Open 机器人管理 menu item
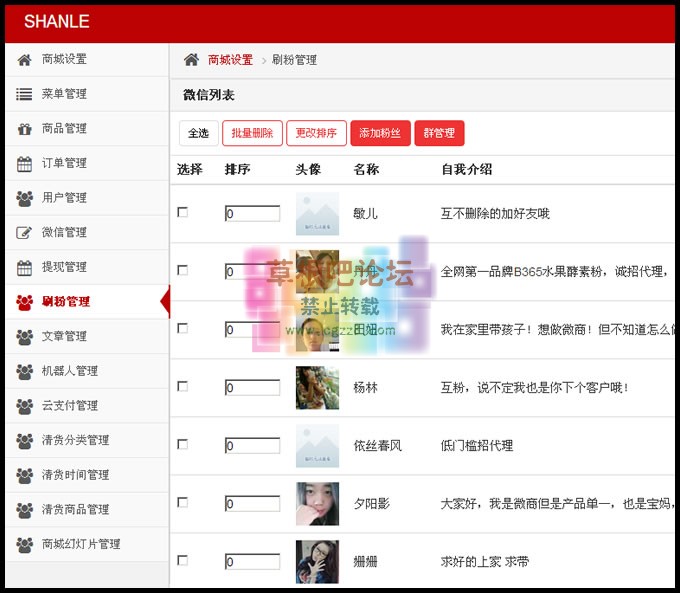Image resolution: width=680 pixels, height=593 pixels. 87,371
